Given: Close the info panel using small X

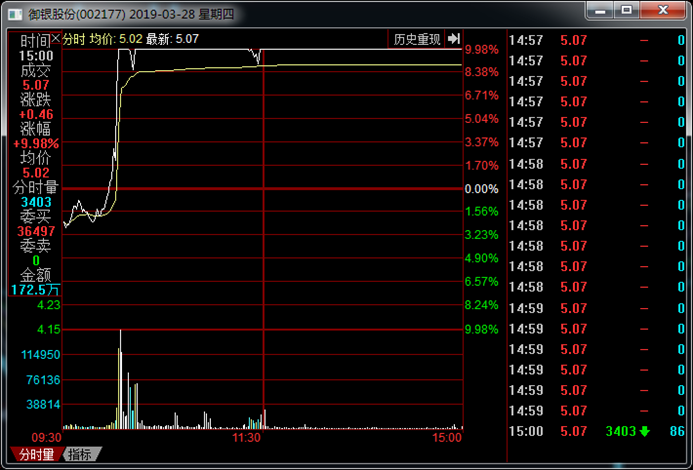Looking at the screenshot, I should (55, 37).
